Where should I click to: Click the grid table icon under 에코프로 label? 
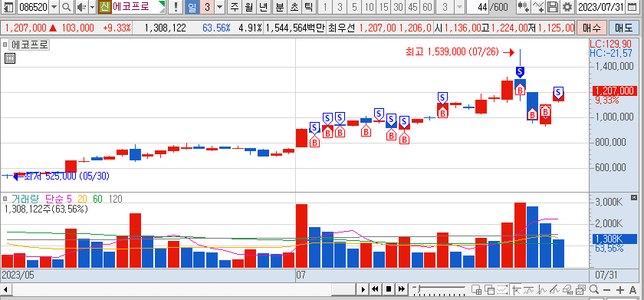[9, 58]
